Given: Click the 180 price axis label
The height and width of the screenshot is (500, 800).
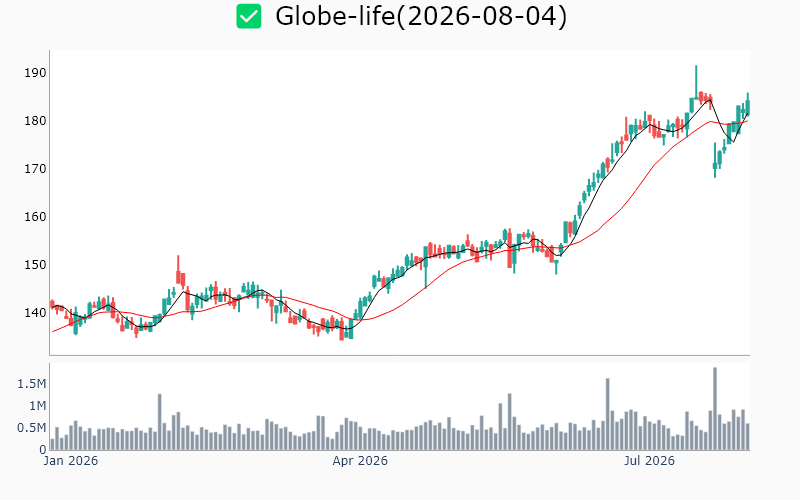Looking at the screenshot, I should coord(35,121).
